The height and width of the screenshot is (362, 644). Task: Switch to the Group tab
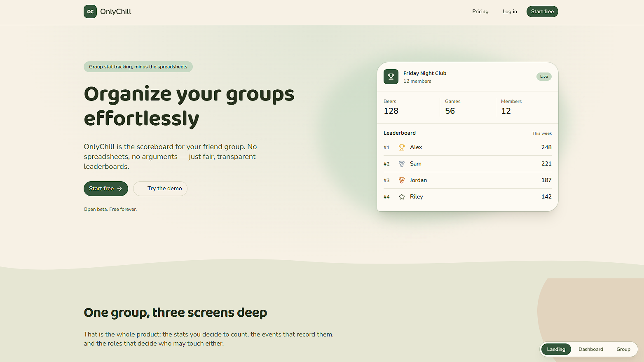[x=623, y=349]
